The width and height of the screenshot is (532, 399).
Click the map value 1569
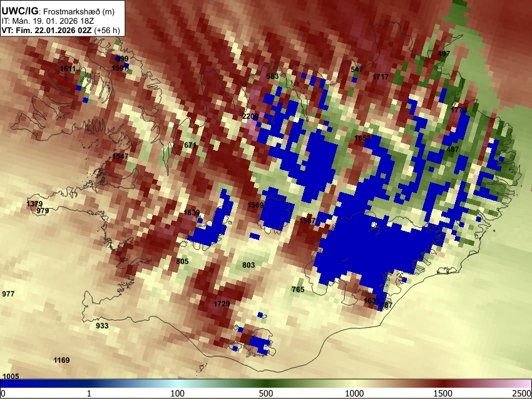(255, 205)
